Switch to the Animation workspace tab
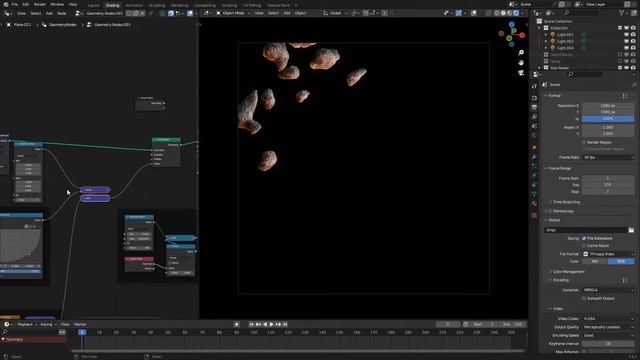The image size is (640, 360). (134, 5)
